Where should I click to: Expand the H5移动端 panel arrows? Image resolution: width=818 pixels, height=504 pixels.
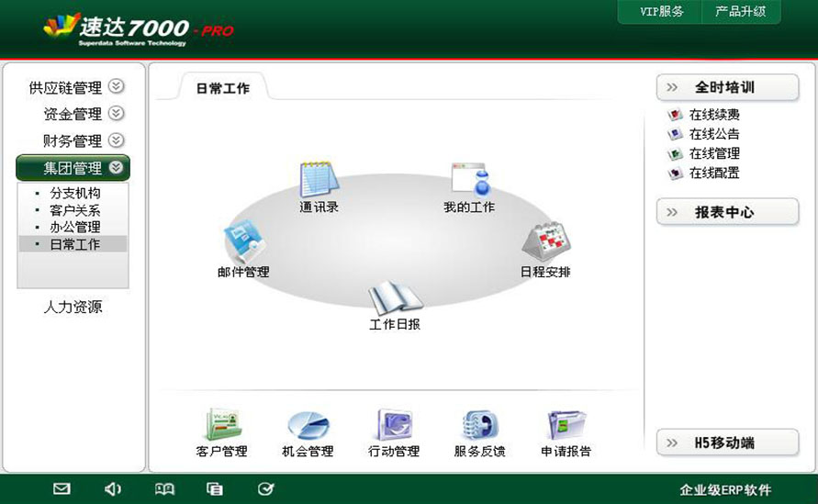(672, 443)
